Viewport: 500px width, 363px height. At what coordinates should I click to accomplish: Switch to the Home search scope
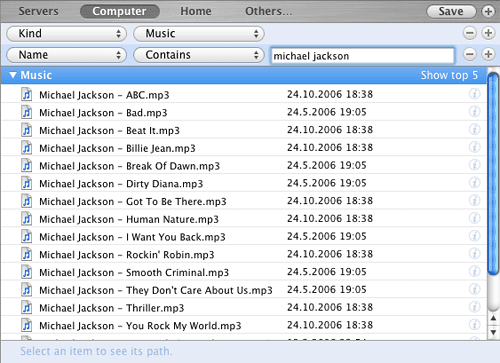(x=196, y=11)
